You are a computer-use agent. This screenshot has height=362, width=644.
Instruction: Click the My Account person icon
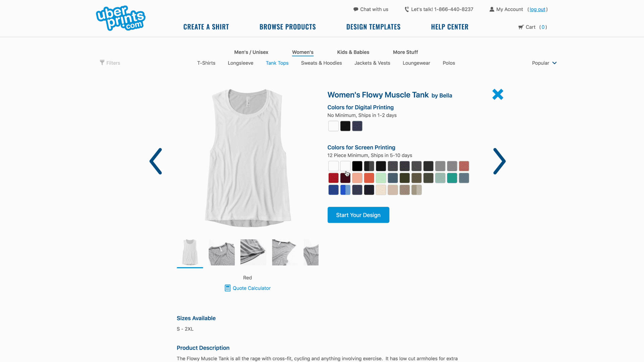[492, 9]
